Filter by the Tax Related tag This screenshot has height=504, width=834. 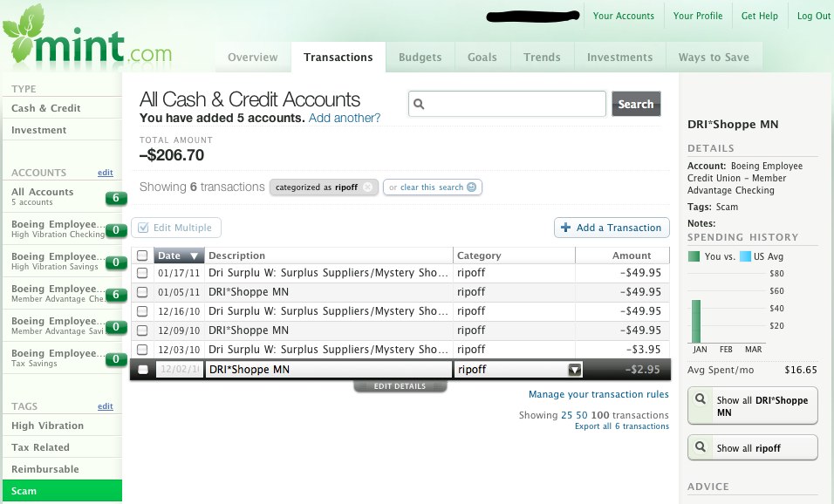click(x=62, y=447)
